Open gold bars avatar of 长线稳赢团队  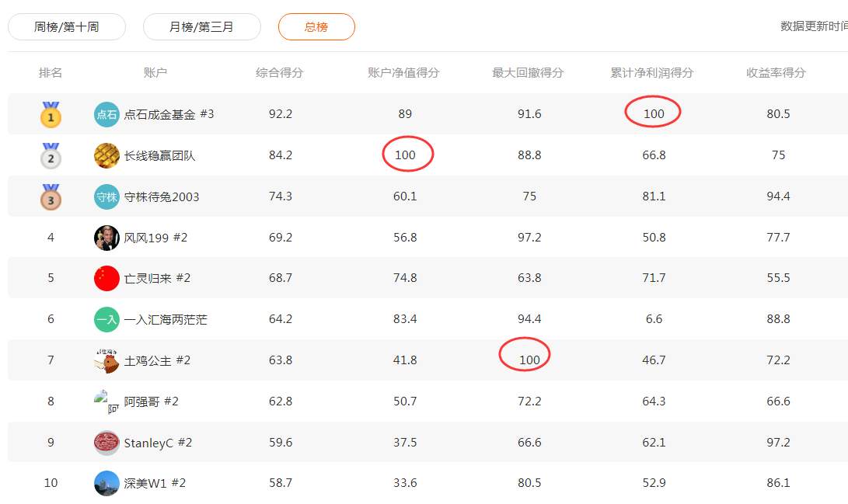(x=106, y=155)
